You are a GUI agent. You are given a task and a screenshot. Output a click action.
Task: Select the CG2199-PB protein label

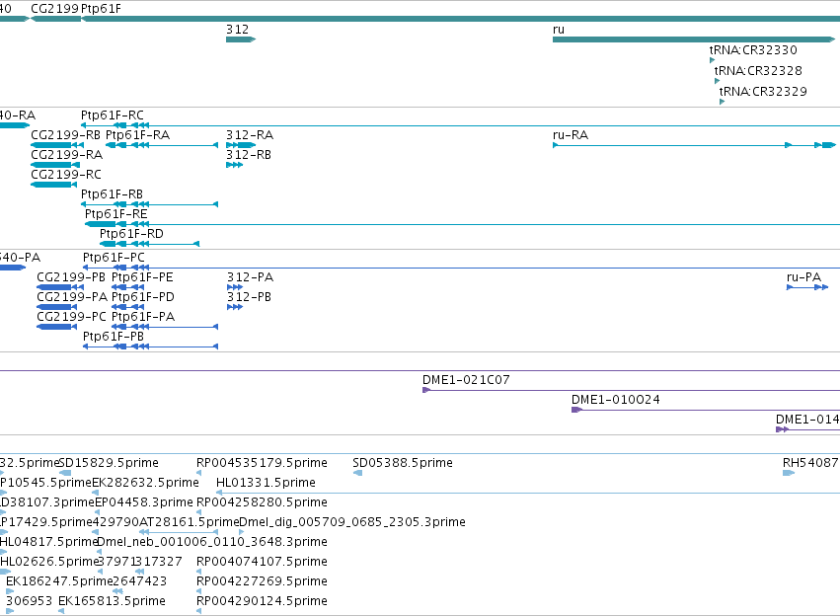(71, 277)
